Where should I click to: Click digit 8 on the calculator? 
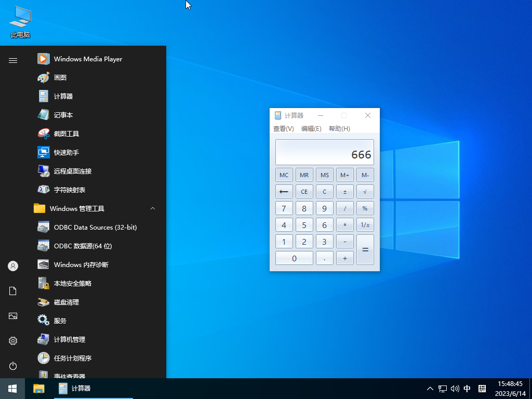tap(304, 208)
